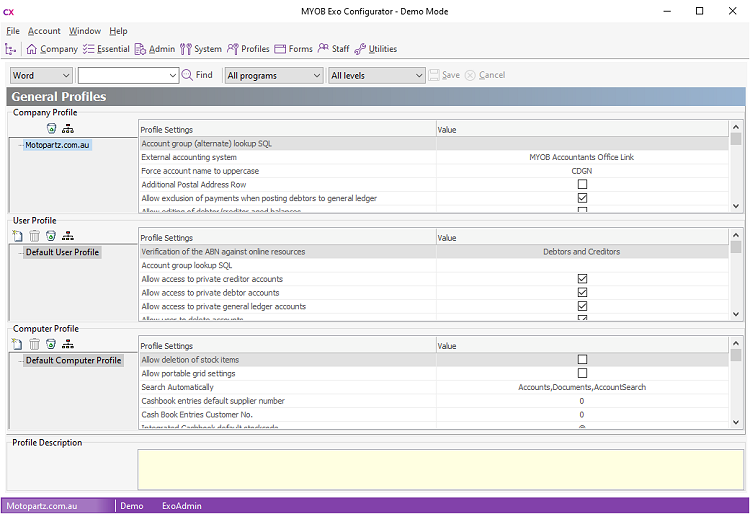Create new User Profile icon
Viewport: 750px width, 514px height.
click(17, 236)
